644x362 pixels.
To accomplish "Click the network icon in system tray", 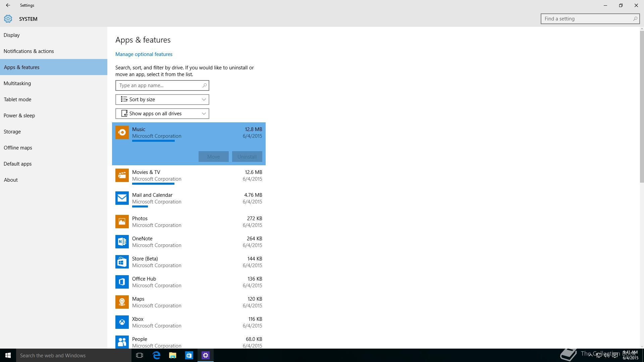I will click(598, 355).
